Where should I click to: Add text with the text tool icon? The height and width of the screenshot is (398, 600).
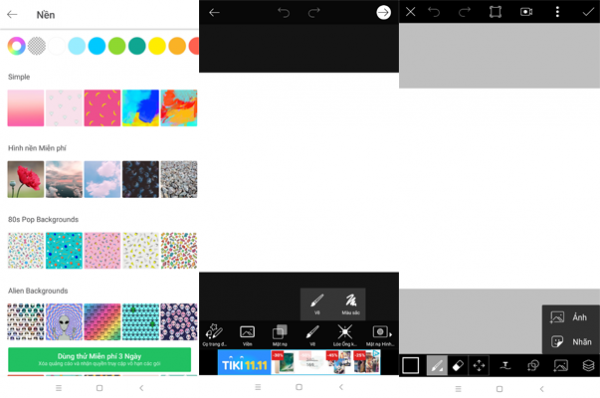(505, 365)
